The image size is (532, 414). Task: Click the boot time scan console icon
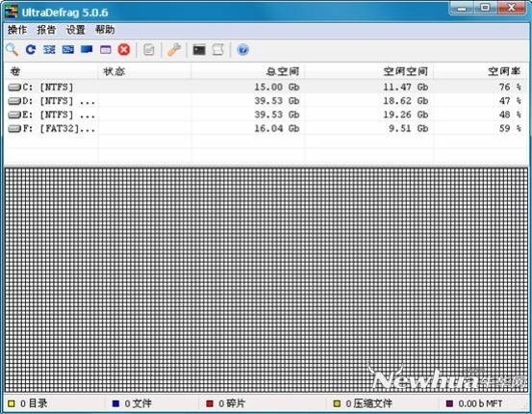(x=199, y=50)
